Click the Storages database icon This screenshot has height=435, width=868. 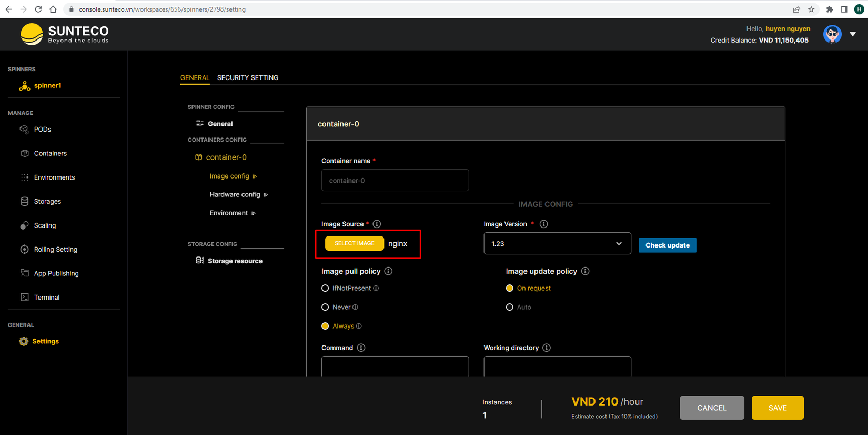click(24, 201)
